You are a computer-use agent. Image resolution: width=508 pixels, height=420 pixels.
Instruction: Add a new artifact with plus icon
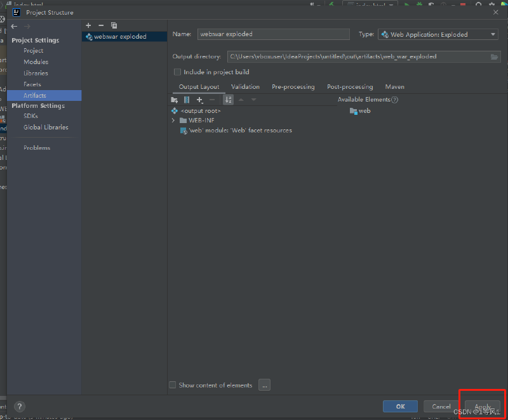pos(88,25)
